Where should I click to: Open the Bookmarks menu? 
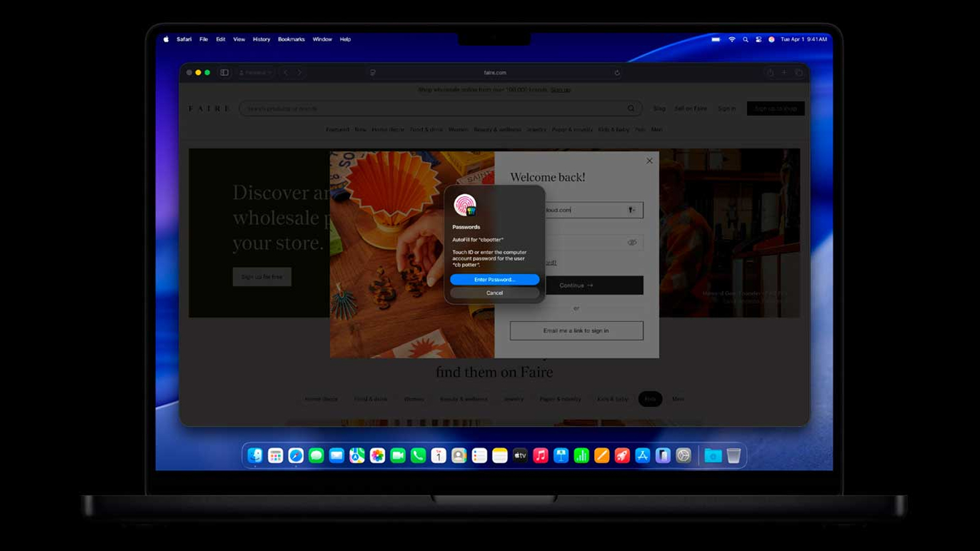coord(291,39)
